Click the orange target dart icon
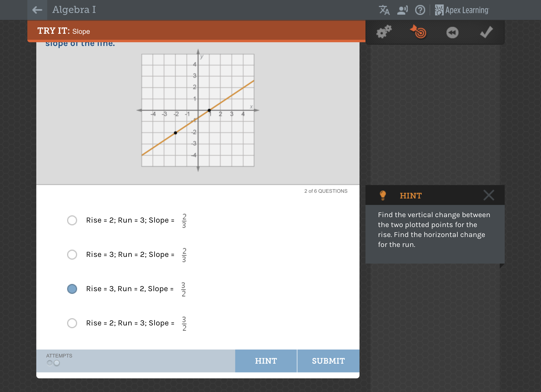This screenshot has width=541, height=392. [x=418, y=32]
